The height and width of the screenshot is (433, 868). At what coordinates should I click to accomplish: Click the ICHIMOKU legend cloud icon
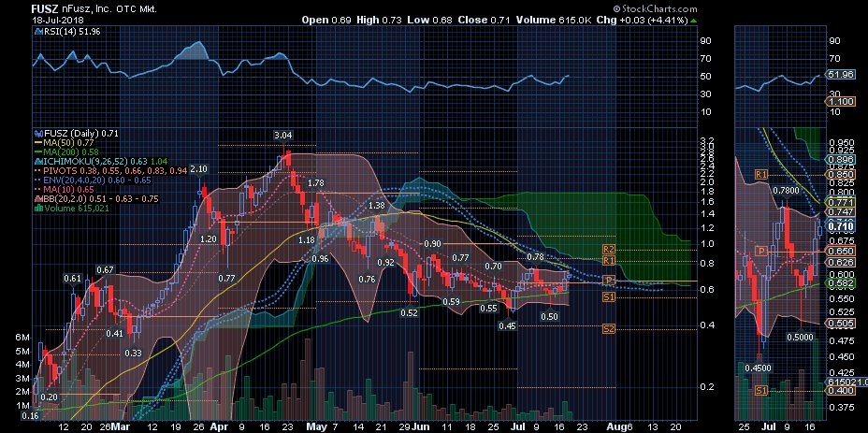(x=38, y=161)
